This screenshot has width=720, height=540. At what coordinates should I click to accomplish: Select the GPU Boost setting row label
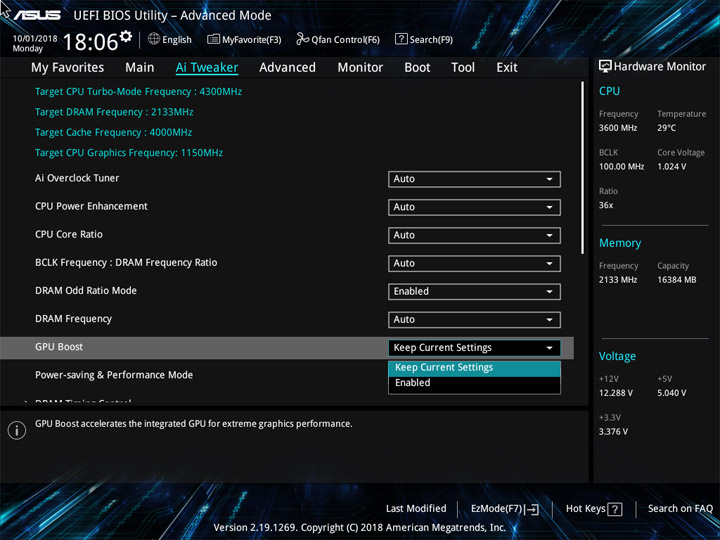59,347
